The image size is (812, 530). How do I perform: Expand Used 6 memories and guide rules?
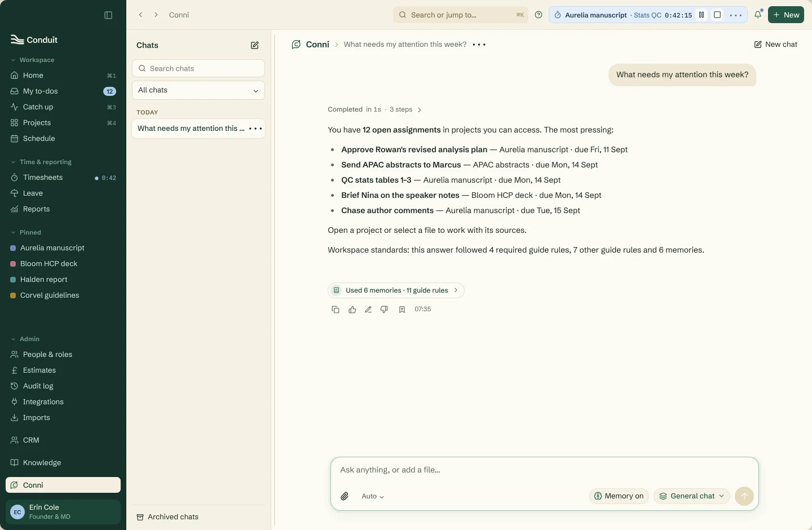396,290
